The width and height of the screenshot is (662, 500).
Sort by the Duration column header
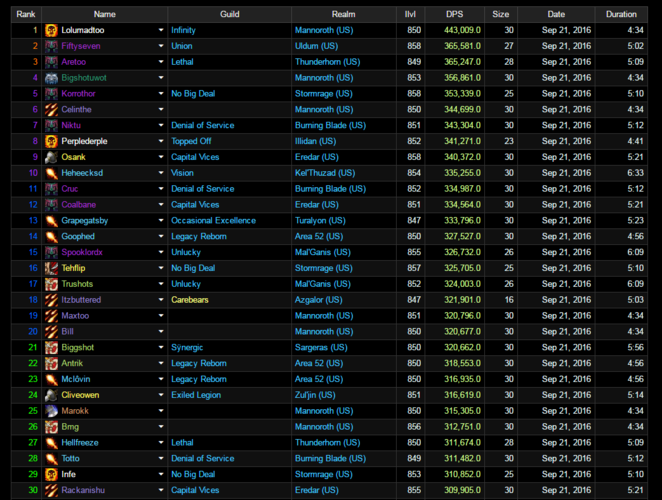pos(621,14)
